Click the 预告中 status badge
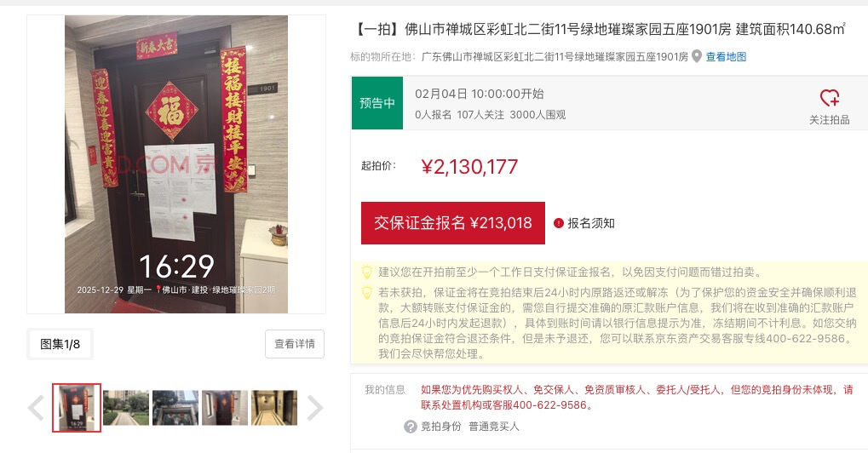The image size is (868, 453). coord(377,103)
